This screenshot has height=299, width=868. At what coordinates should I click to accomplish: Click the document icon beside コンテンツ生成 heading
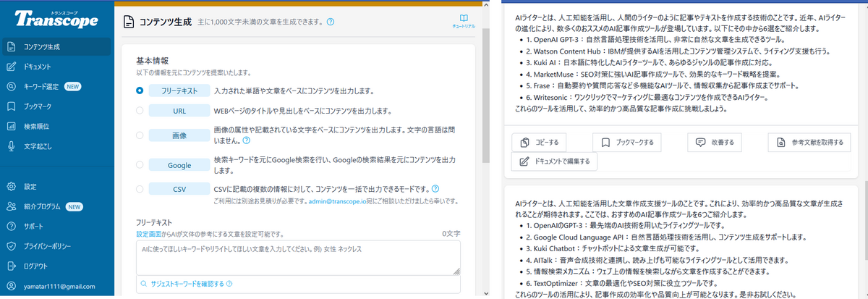tap(128, 22)
